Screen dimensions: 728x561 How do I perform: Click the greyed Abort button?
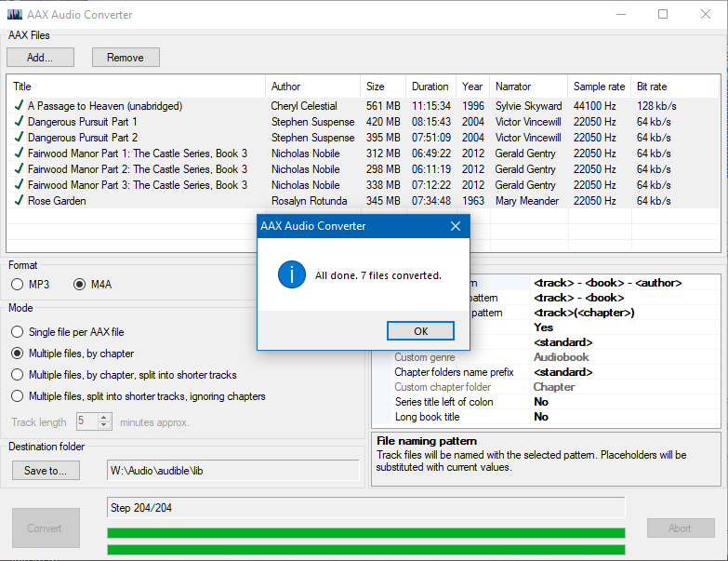point(681,528)
